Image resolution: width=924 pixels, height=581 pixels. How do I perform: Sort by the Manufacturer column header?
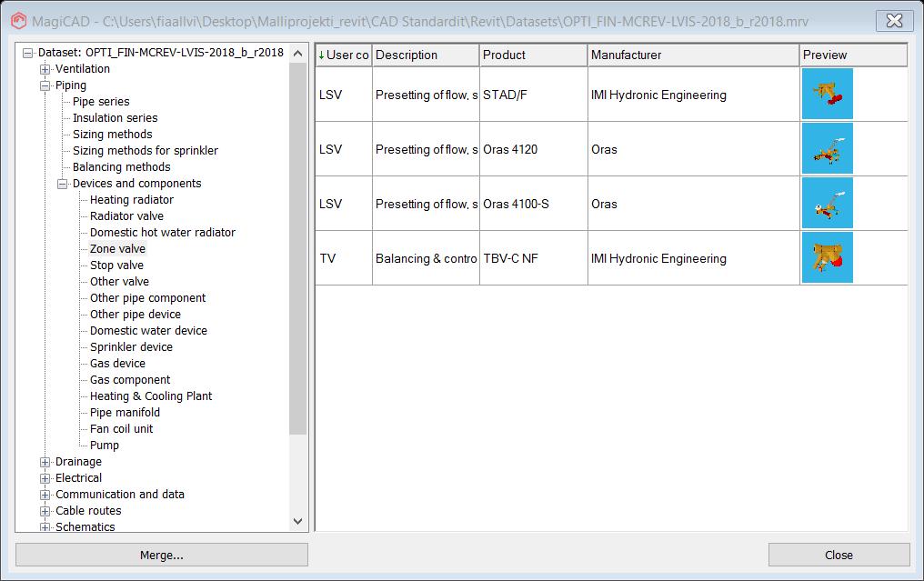[x=694, y=55]
